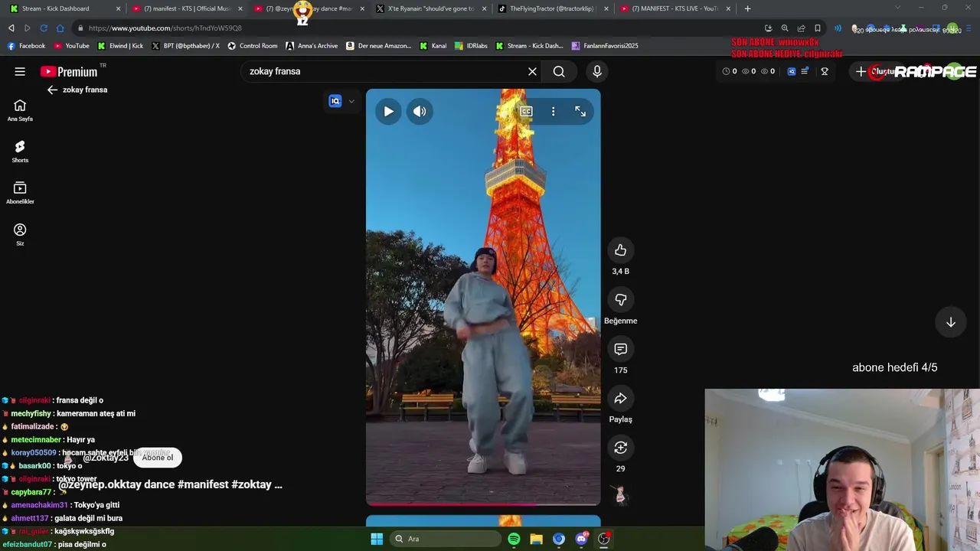Start voice search with microphone icon
The height and width of the screenshot is (551, 980).
coord(597,71)
